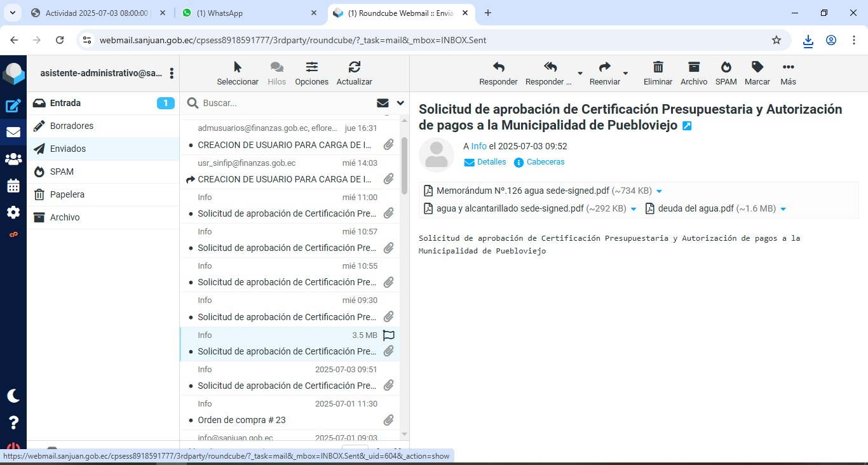Toggle unread envelope filter beside search
This screenshot has height=465, width=868.
[383, 103]
